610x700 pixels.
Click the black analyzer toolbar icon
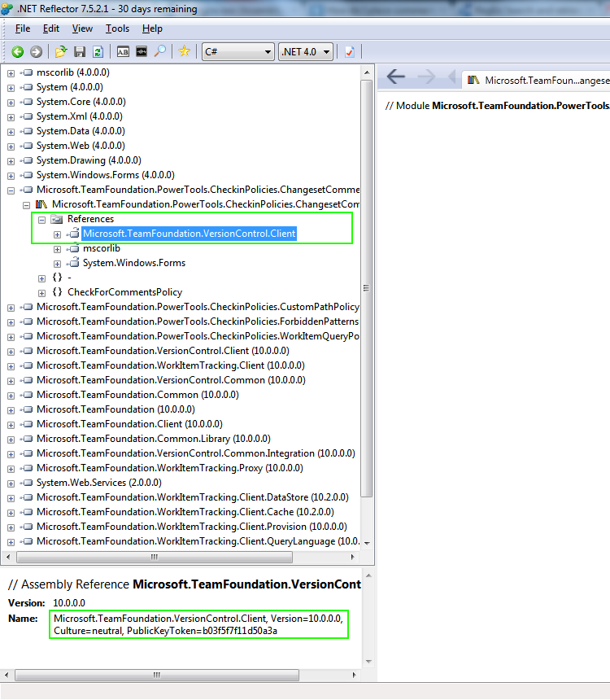tap(142, 52)
